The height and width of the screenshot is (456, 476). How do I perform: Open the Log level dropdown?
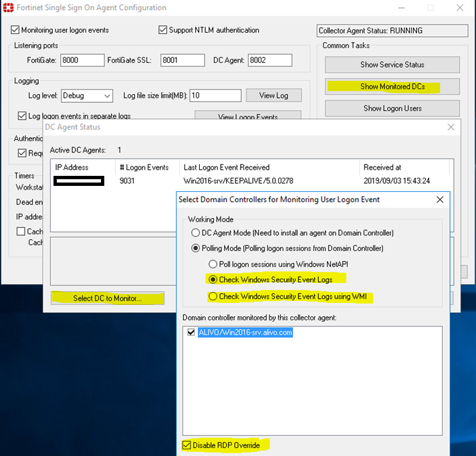[x=87, y=96]
